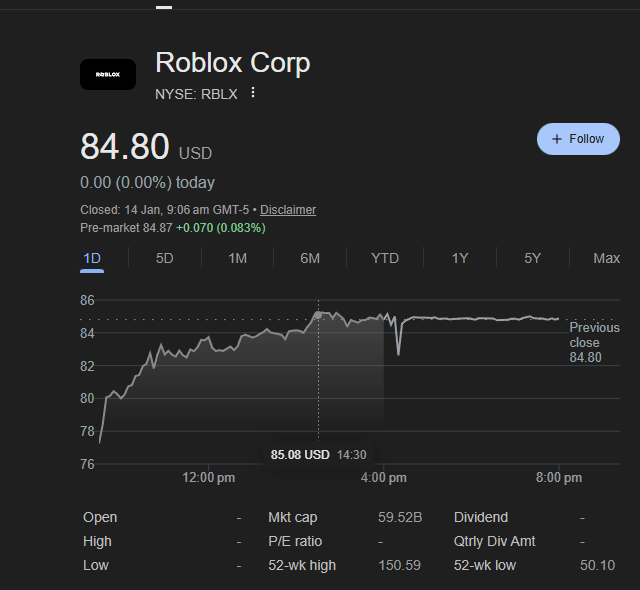Click the 4:00 pm axis label
Viewport: 640px width, 590px height.
point(384,477)
